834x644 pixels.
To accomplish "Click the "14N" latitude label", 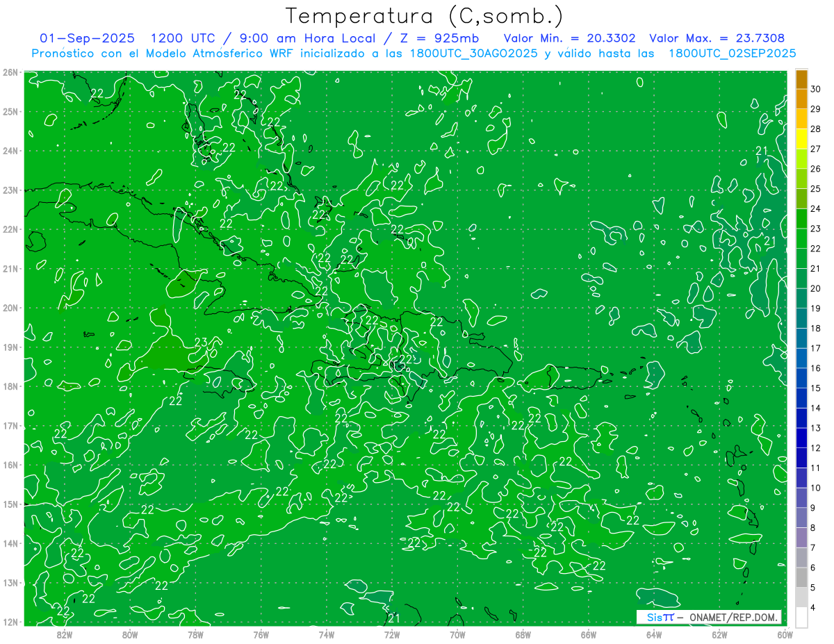I will click(10, 543).
